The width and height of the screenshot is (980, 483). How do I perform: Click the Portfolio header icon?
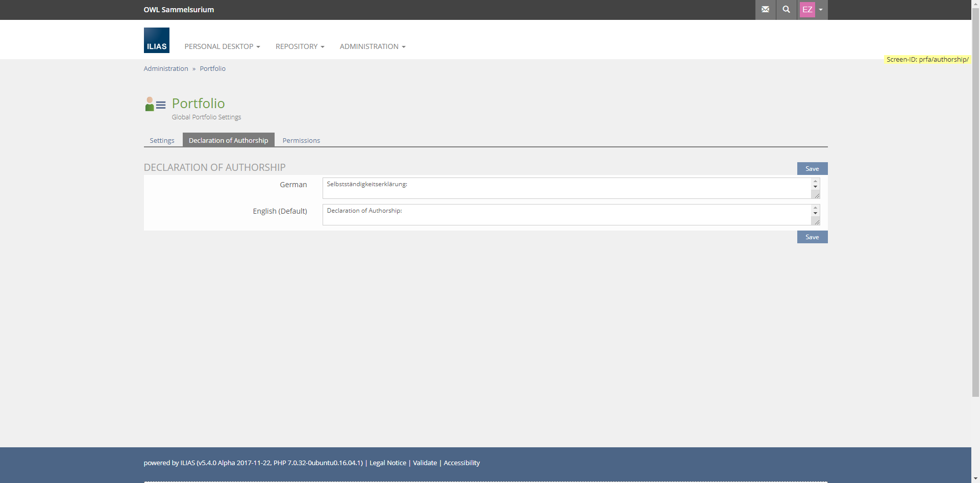(155, 104)
